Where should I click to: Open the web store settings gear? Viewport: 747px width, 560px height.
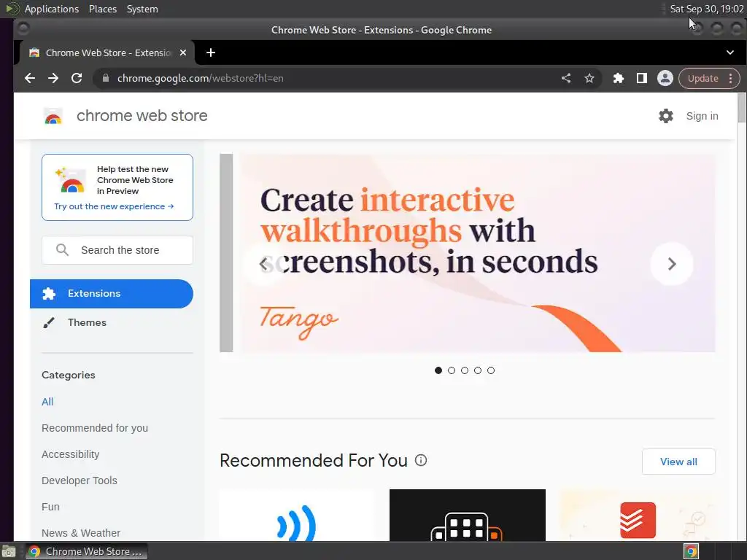pos(666,116)
